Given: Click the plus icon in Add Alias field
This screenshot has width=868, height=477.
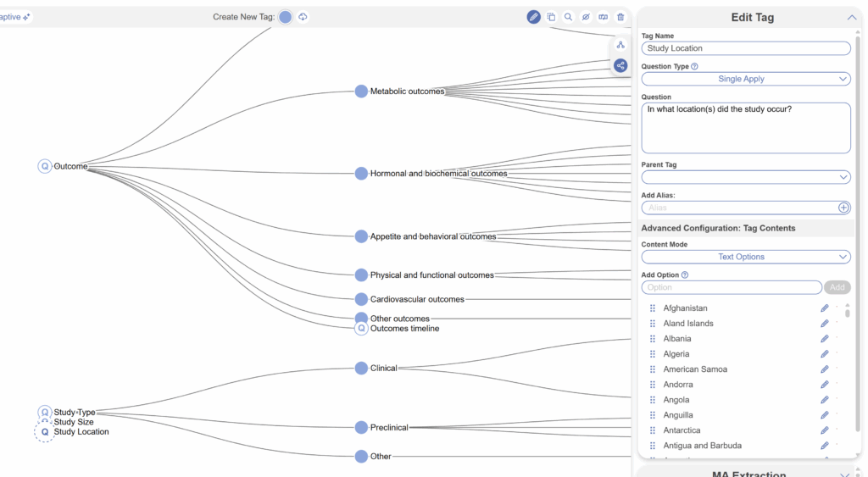Looking at the screenshot, I should click(x=843, y=208).
